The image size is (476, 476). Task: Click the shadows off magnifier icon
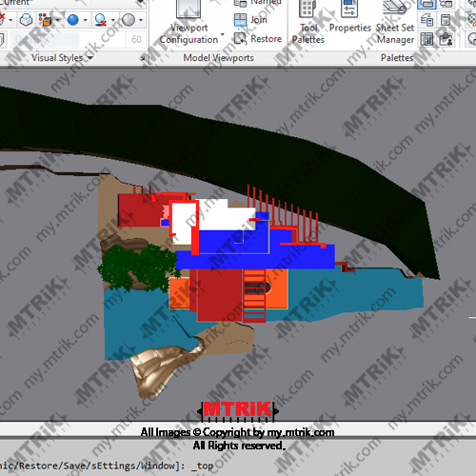pyautogui.click(x=101, y=20)
